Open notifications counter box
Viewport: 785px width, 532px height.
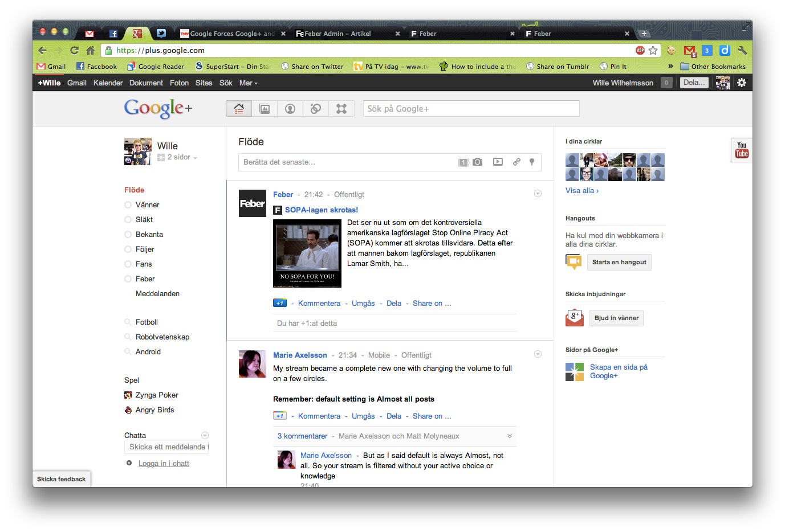click(666, 83)
